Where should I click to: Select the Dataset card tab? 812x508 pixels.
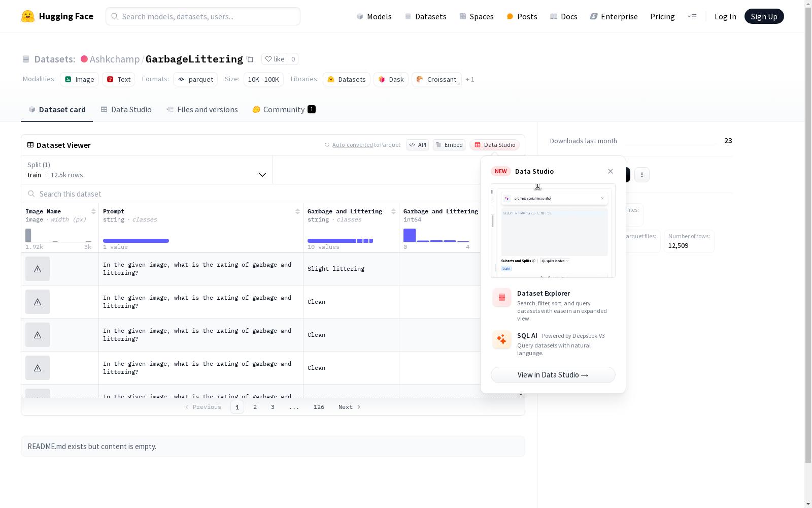[x=57, y=110]
